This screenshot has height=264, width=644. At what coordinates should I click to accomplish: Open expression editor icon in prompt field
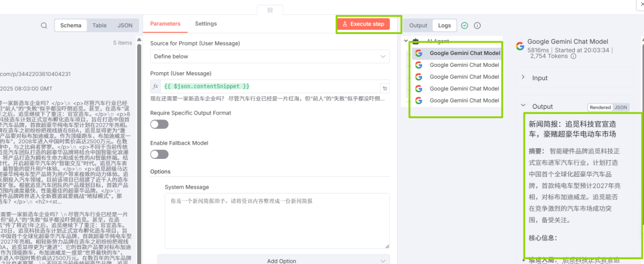coord(385,88)
